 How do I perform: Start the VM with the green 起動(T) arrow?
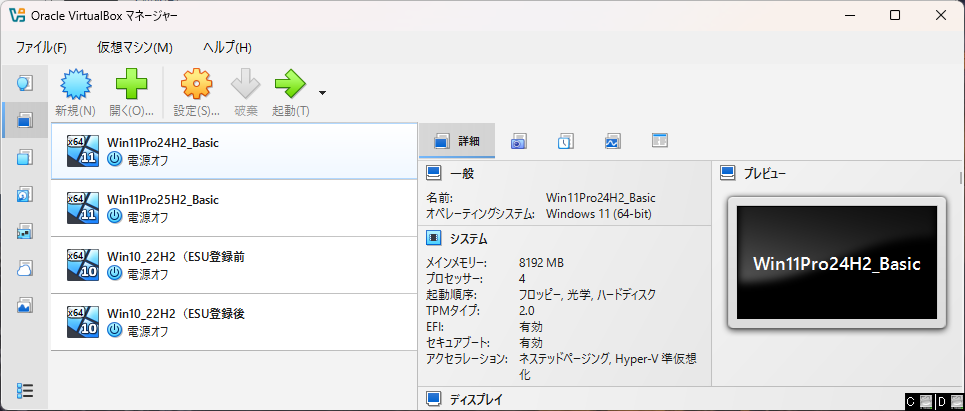pyautogui.click(x=290, y=84)
